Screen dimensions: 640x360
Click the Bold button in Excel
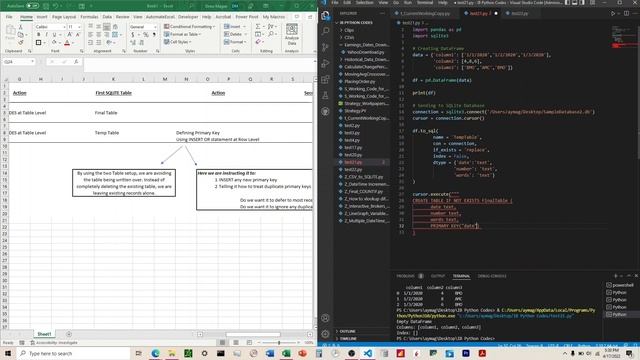39,35
